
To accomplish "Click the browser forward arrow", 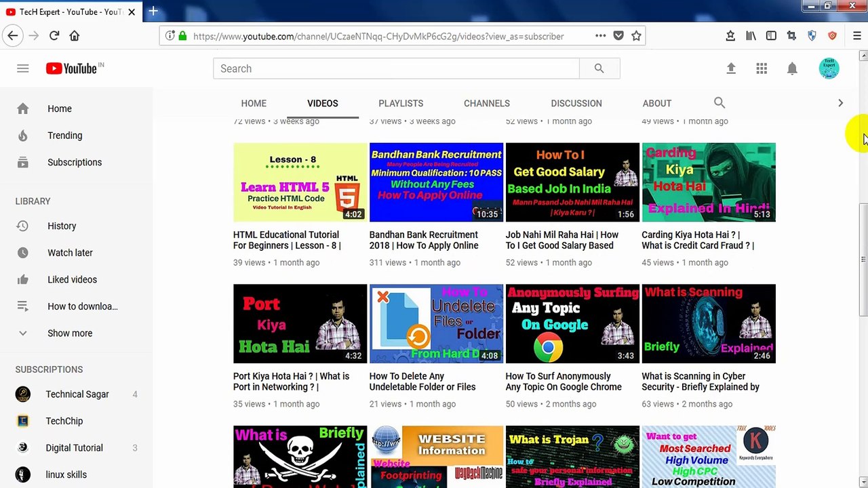I will pos(33,36).
